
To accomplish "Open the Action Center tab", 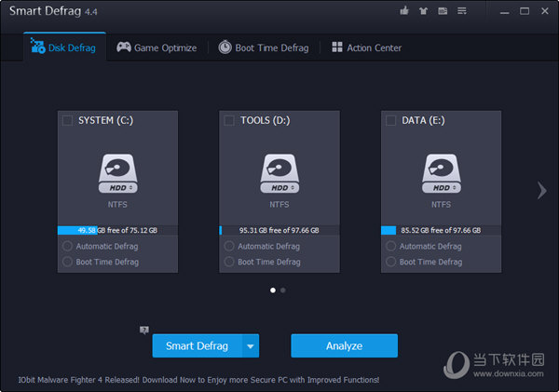I will [x=366, y=47].
